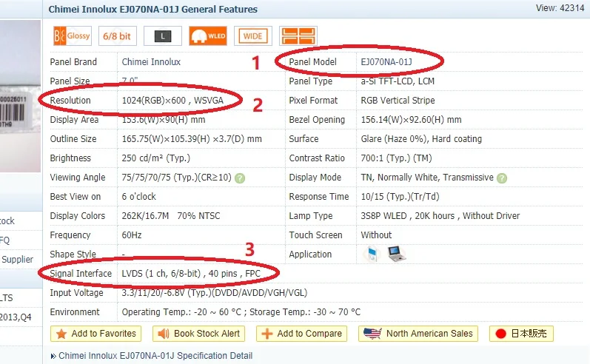Image resolution: width=590 pixels, height=364 pixels.
Task: Click the panel barcode photo thumbnail
Action: coord(20,96)
